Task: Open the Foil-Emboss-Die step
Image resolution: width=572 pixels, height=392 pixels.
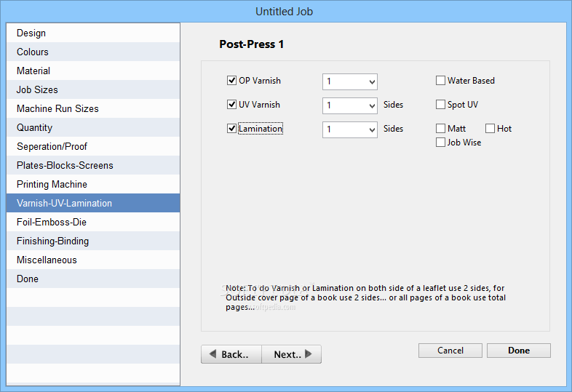Action: 93,222
